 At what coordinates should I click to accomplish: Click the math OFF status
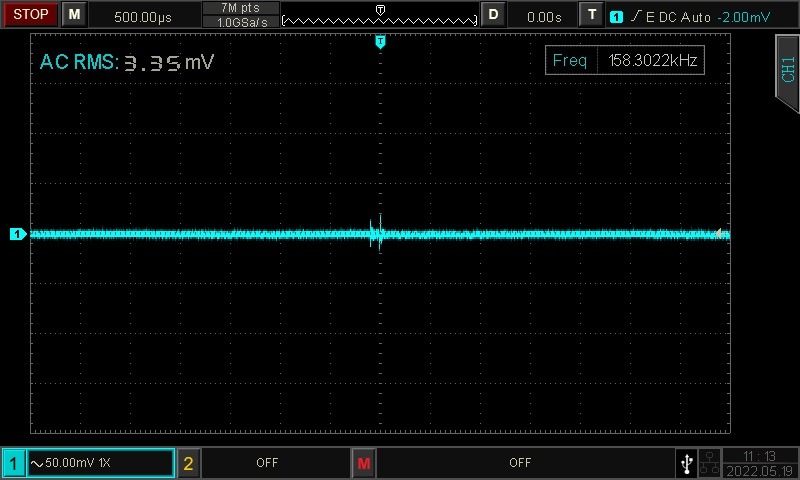(x=520, y=463)
